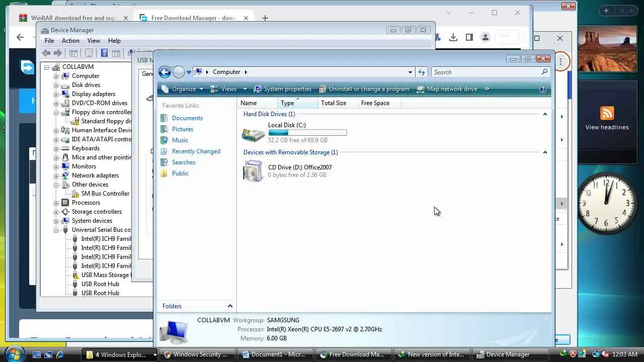Screen dimensions: 644x362
Task: Click the muted volume tray icon
Action: [606, 354]
